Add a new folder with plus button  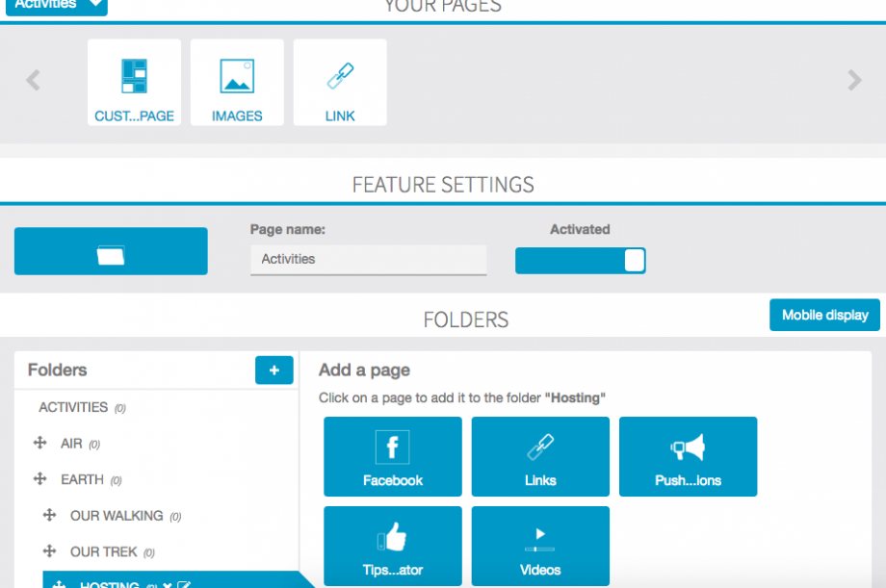(274, 371)
